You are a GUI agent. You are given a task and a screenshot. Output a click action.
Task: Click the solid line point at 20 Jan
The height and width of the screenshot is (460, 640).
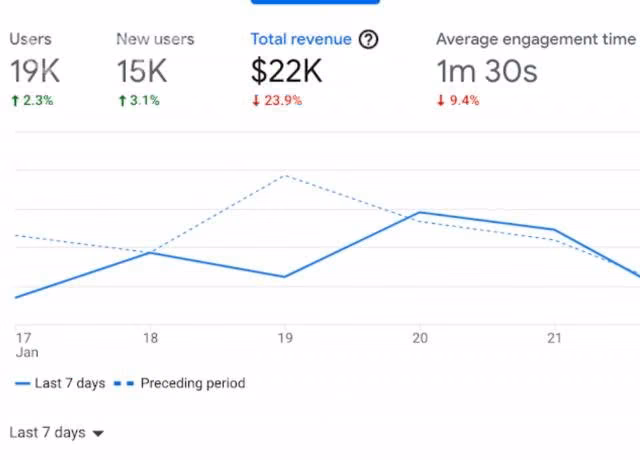point(420,213)
